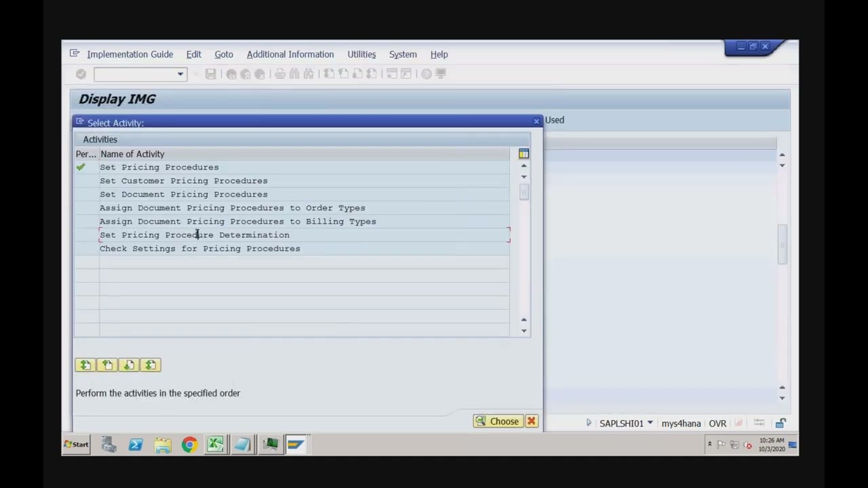The width and height of the screenshot is (868, 488).
Task: Click the command field input box
Action: point(135,74)
